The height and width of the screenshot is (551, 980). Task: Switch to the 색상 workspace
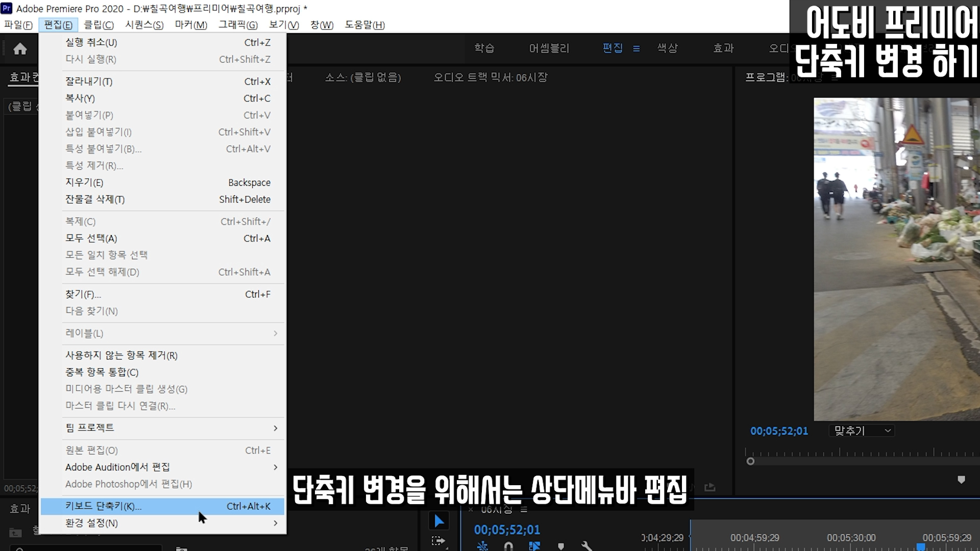pos(667,48)
